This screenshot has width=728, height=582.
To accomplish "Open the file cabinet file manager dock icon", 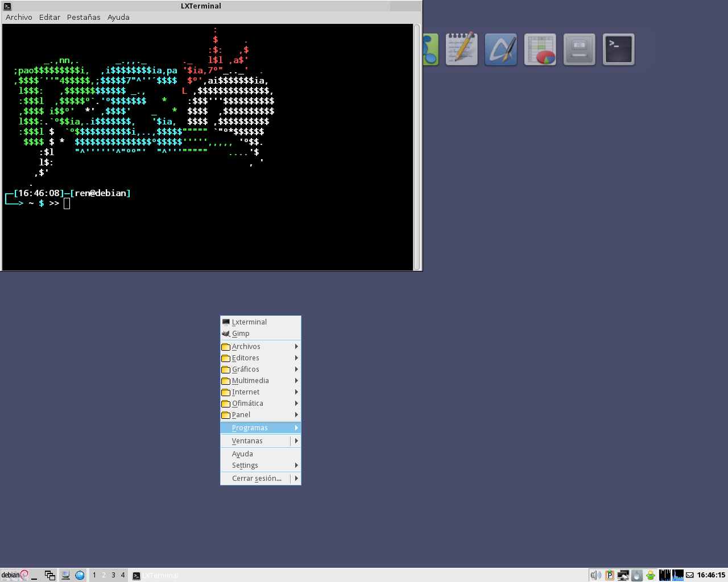I will pyautogui.click(x=579, y=49).
